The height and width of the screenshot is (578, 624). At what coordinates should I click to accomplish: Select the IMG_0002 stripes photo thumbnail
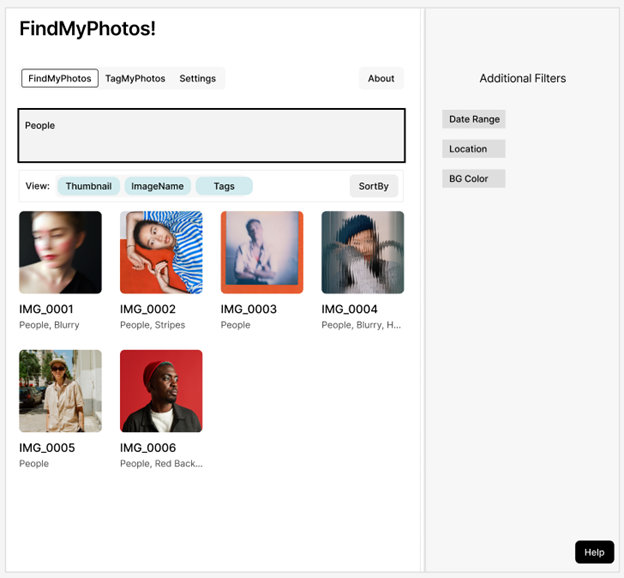[161, 252]
